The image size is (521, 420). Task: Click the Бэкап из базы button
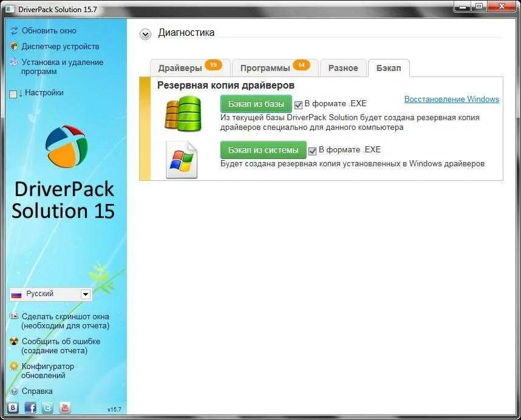[x=256, y=104]
